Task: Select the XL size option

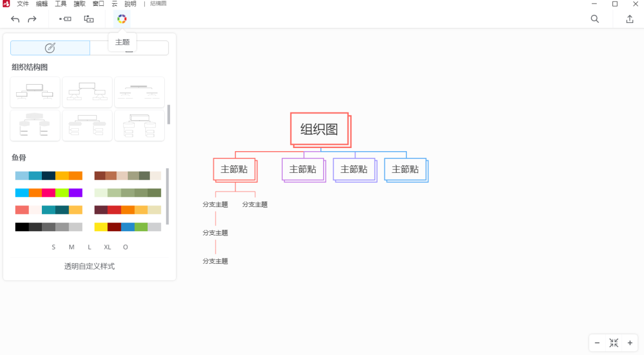Action: tap(107, 247)
